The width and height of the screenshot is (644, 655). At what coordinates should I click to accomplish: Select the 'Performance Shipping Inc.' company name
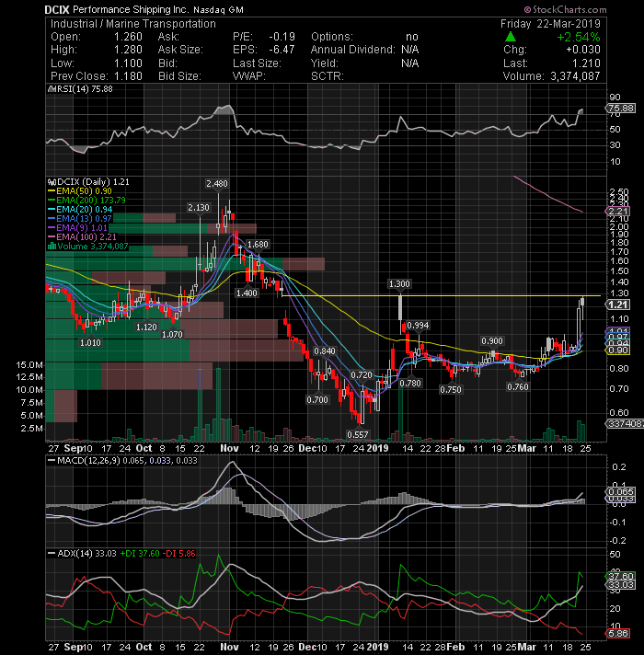click(x=131, y=9)
